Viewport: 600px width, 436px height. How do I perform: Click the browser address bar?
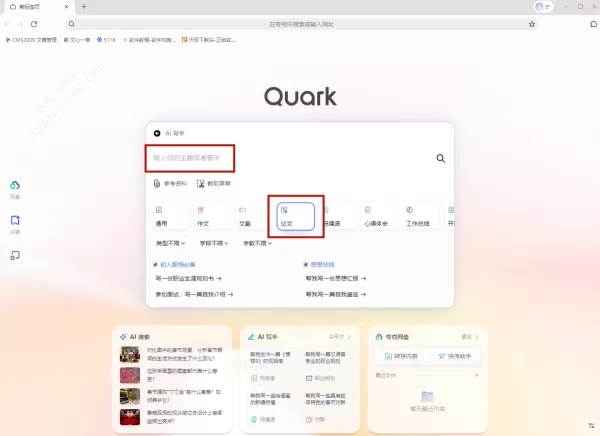(301, 24)
